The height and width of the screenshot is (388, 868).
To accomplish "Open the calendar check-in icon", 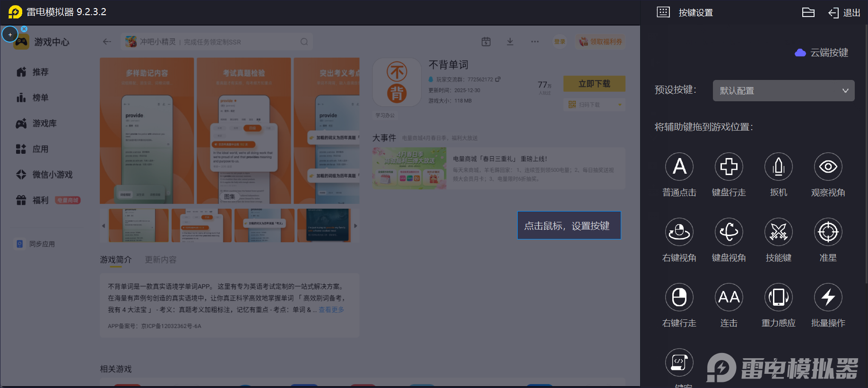I will pos(486,42).
